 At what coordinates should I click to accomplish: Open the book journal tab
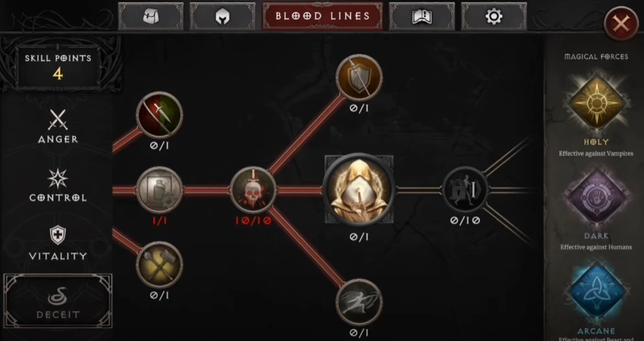(x=422, y=16)
